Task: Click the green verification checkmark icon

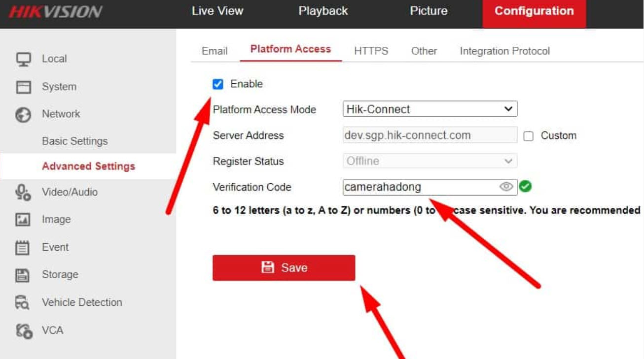Action: (x=525, y=187)
